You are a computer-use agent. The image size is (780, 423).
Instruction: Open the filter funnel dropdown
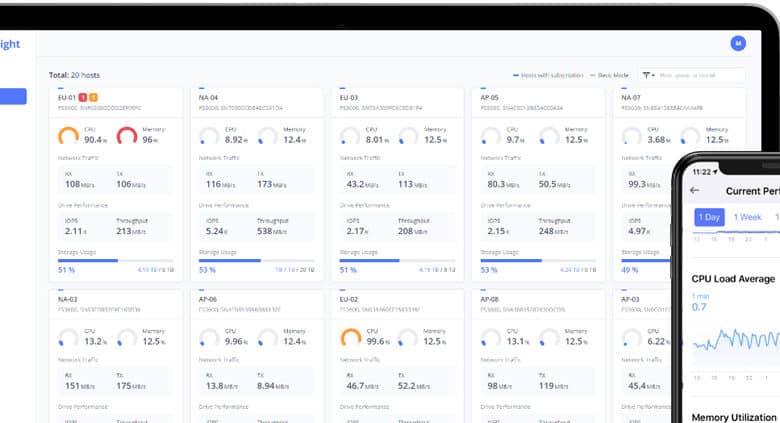pos(648,75)
